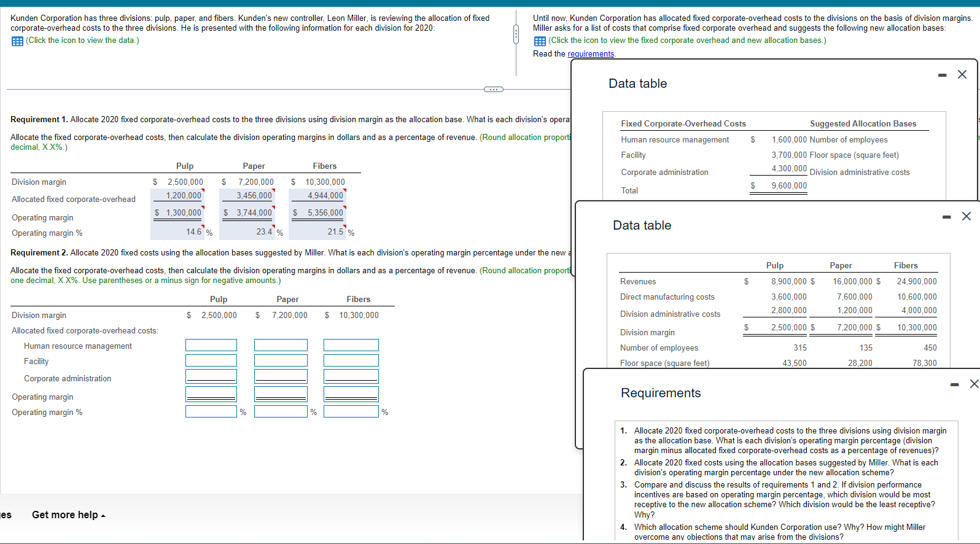980x544 pixels.
Task: Expand the Get more help menu
Action: coord(69,515)
